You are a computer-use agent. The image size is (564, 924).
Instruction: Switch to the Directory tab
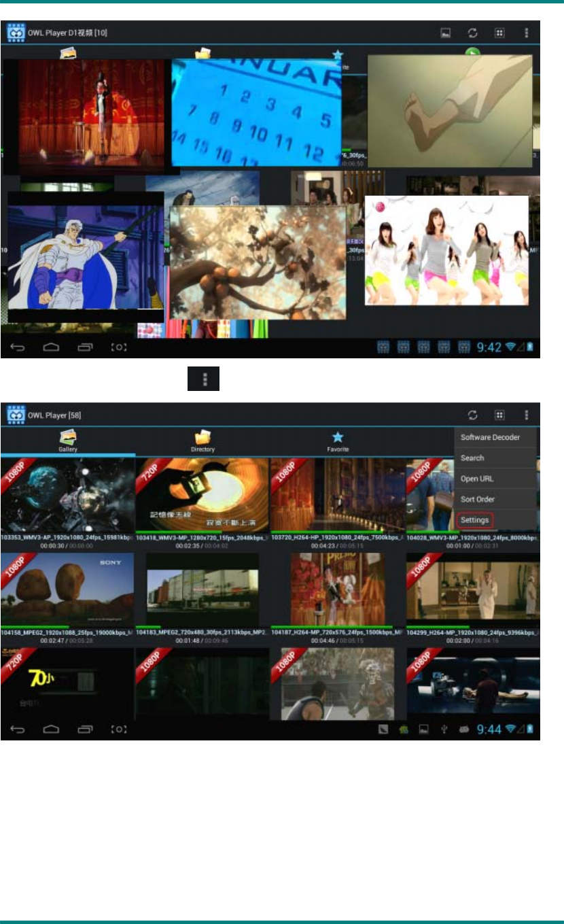202,442
